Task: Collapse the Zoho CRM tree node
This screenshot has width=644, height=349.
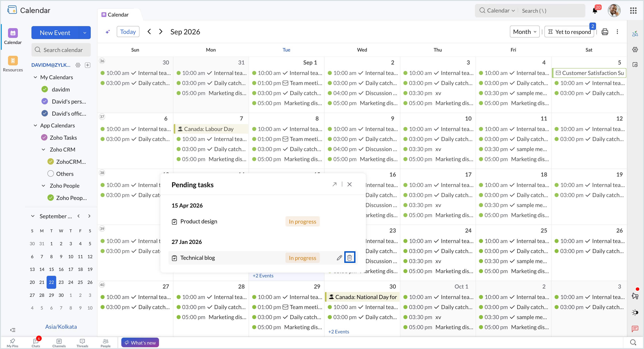Action: coord(43,150)
